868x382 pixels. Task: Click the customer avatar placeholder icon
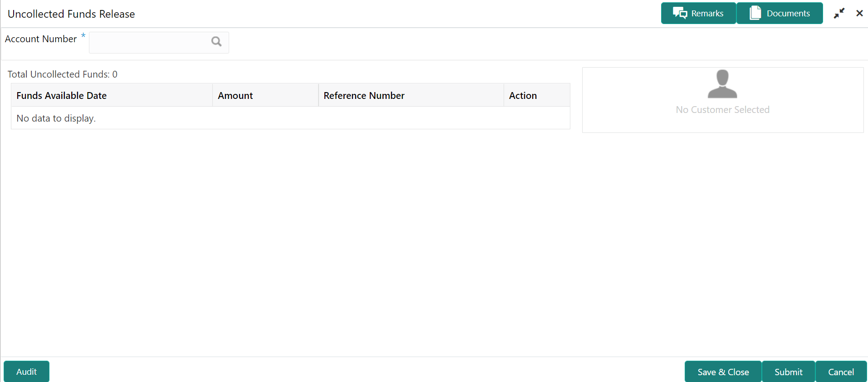pos(722,84)
